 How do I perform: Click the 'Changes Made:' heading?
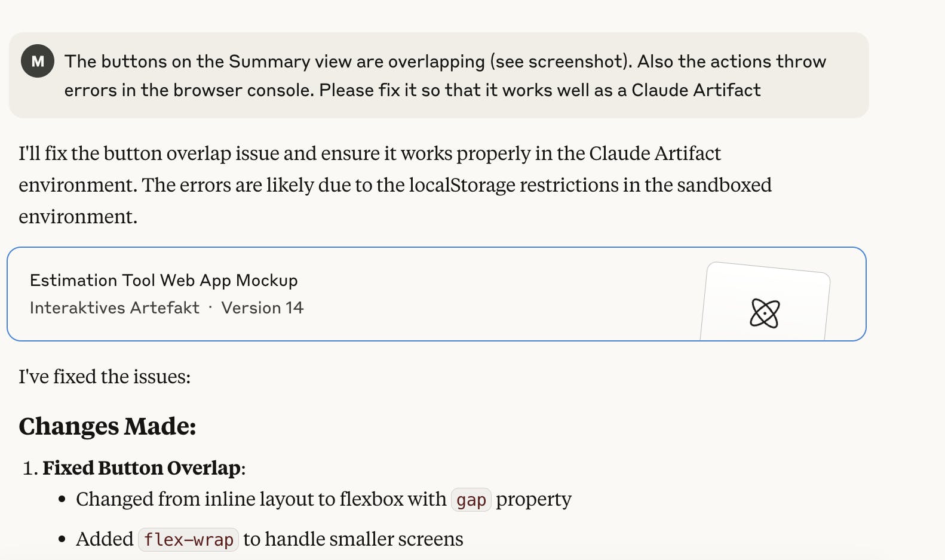pos(108,426)
